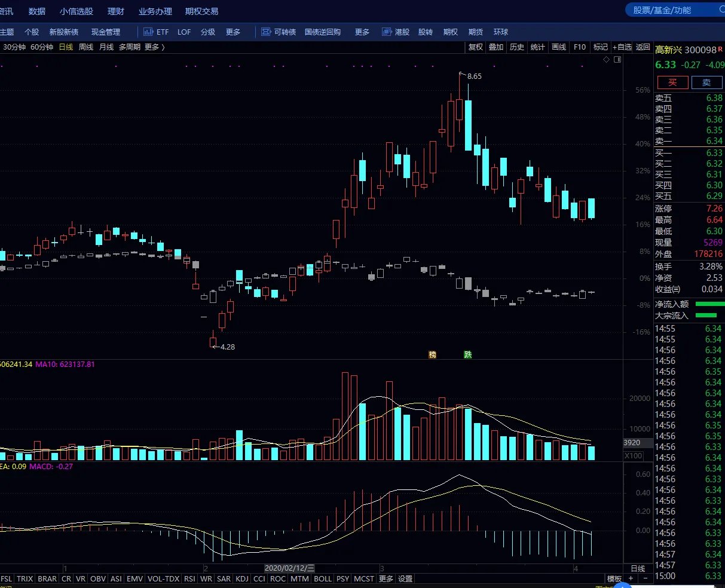The width and height of the screenshot is (725, 588).
Task: Select the KDJ indicator tab
Action: point(242,578)
